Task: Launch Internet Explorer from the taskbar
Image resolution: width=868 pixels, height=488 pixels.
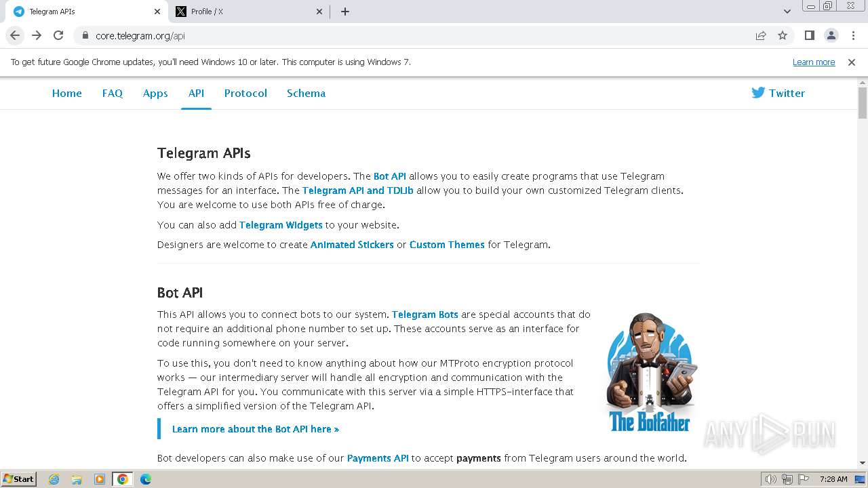Action: click(x=54, y=479)
